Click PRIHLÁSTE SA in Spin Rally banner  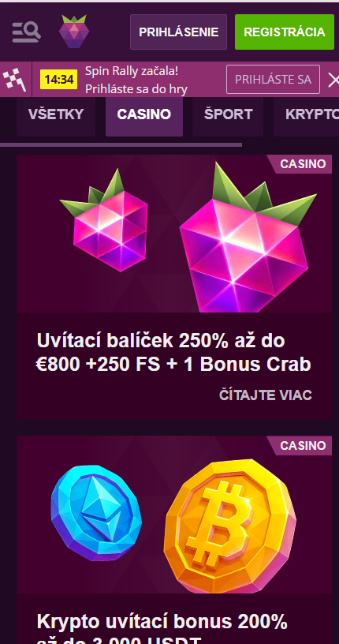coord(273,79)
